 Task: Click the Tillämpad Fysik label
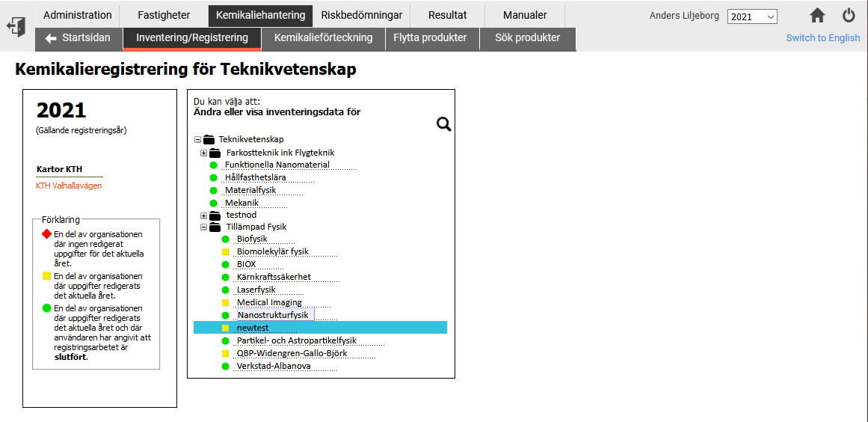(256, 227)
